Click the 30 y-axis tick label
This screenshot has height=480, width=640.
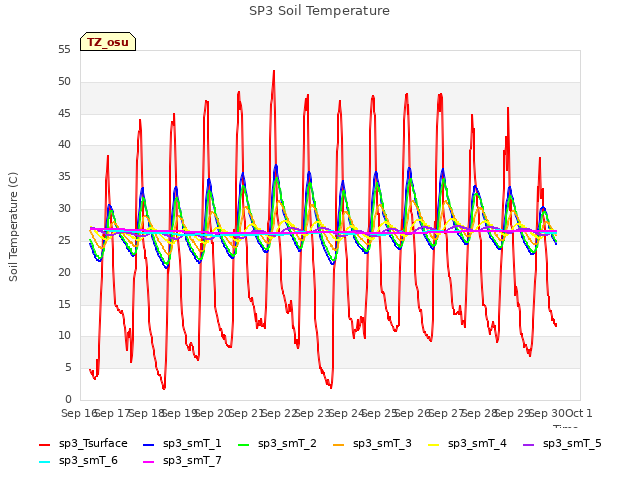coord(64,209)
